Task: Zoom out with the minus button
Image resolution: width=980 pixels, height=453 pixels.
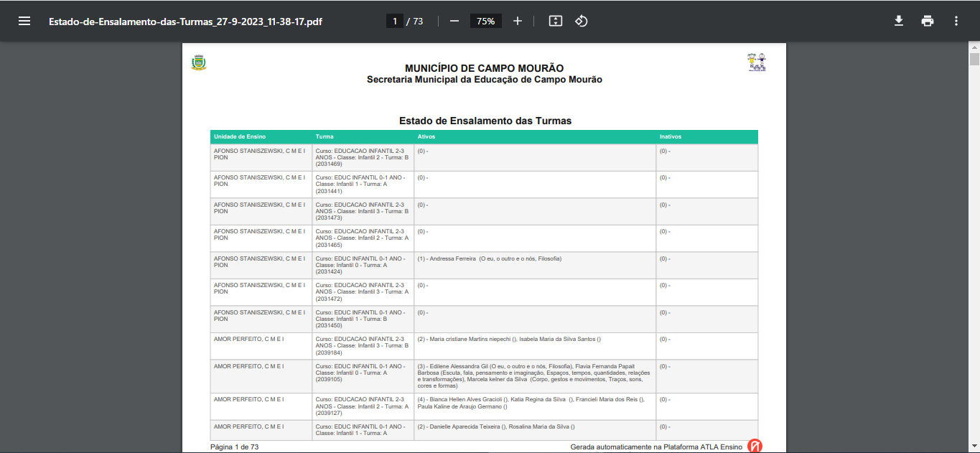Action: 454,21
